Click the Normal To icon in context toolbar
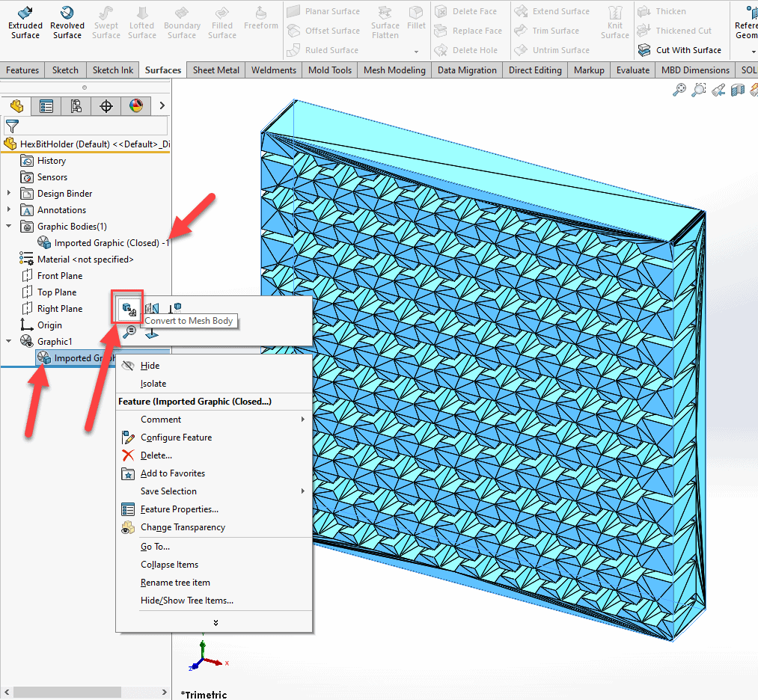 tap(152, 334)
